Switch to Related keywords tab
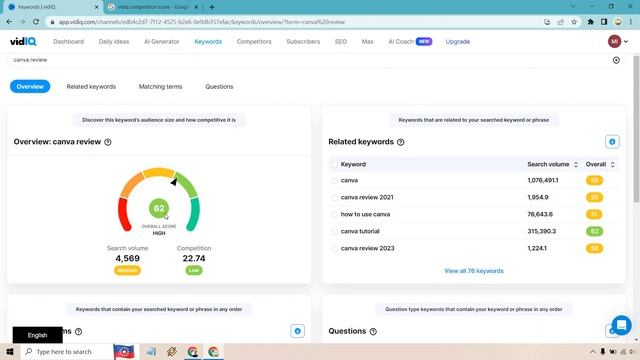This screenshot has width=640, height=360. click(91, 87)
